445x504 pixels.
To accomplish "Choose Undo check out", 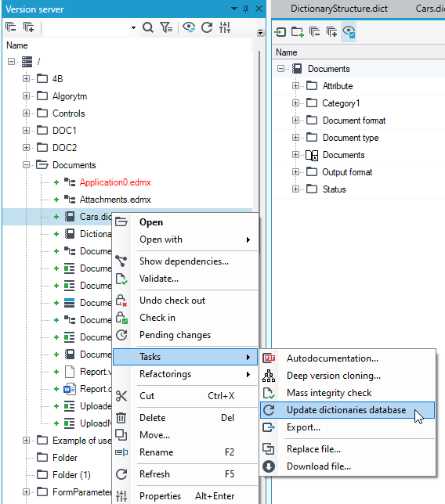I will pos(186,301).
